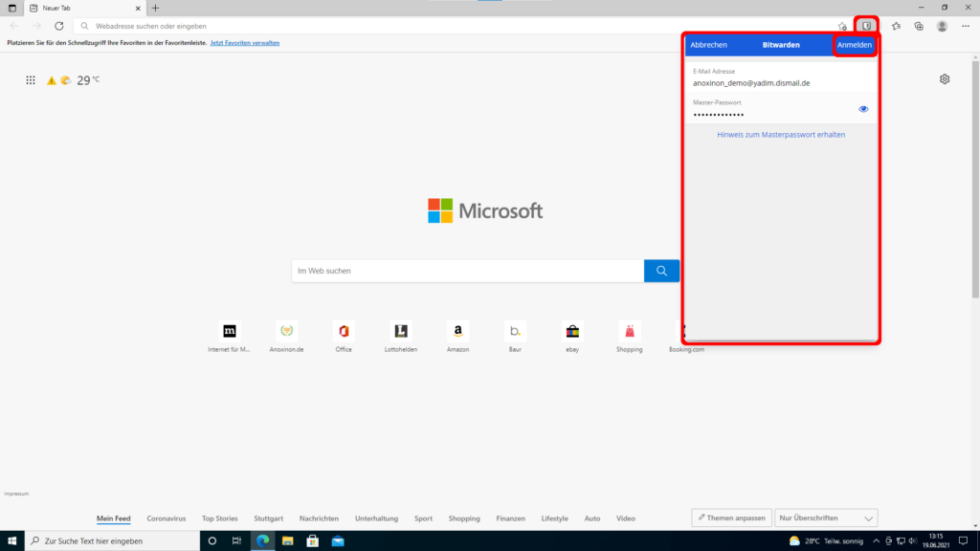
Task: Open the notification center icon
Action: click(x=963, y=541)
